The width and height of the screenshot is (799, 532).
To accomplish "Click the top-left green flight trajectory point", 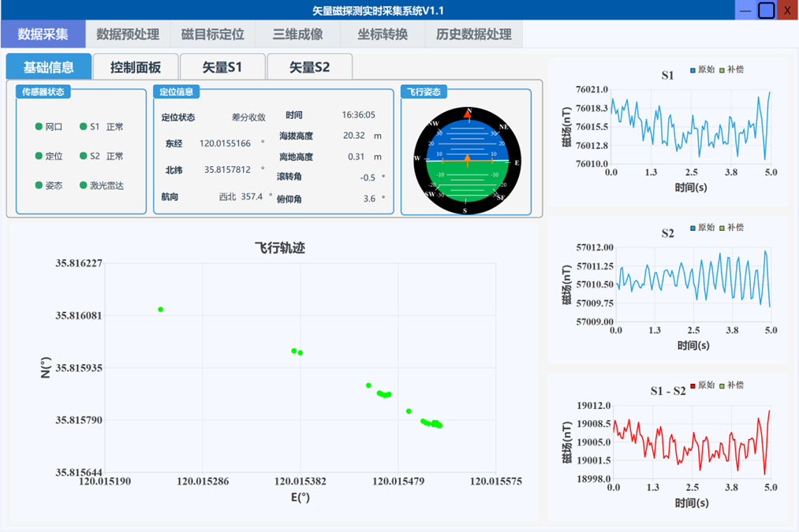I will pyautogui.click(x=161, y=310).
